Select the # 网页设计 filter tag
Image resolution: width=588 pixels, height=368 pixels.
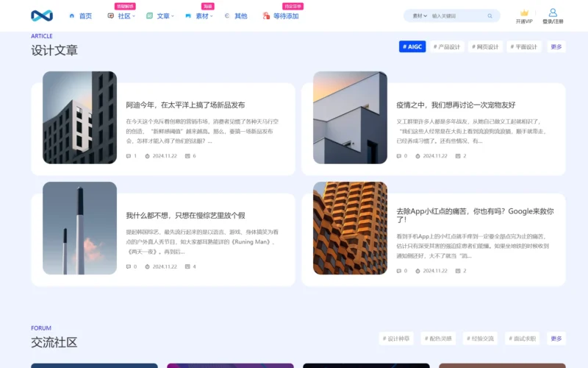(x=485, y=46)
